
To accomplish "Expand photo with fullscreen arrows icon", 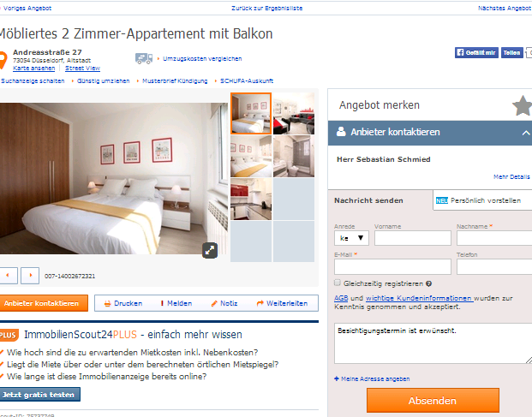I will coord(210,250).
